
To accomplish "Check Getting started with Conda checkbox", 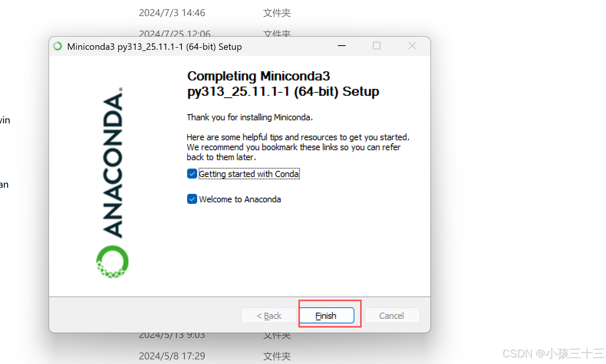I will click(x=192, y=174).
